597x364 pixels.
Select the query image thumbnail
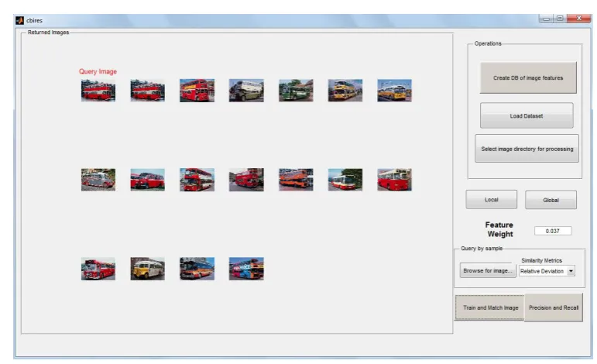pyautogui.click(x=98, y=91)
